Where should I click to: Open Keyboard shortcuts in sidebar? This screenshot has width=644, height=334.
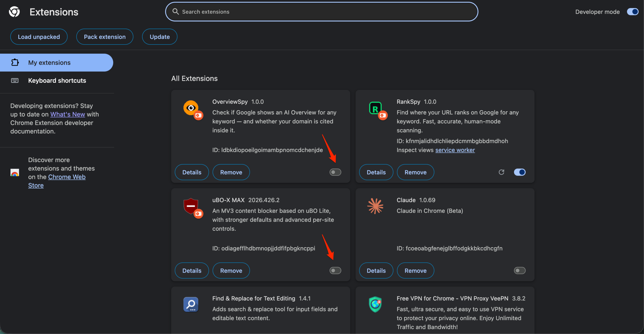[x=57, y=80]
